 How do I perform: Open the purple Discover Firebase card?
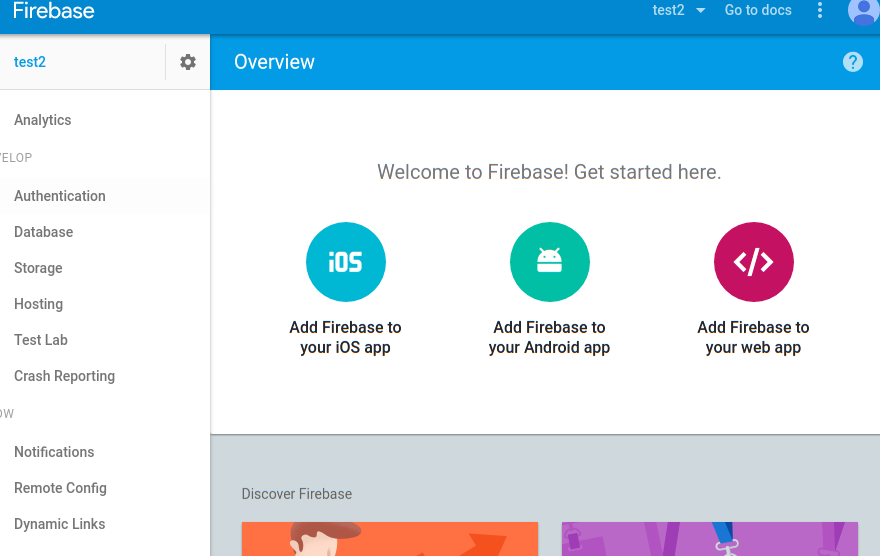(710, 539)
